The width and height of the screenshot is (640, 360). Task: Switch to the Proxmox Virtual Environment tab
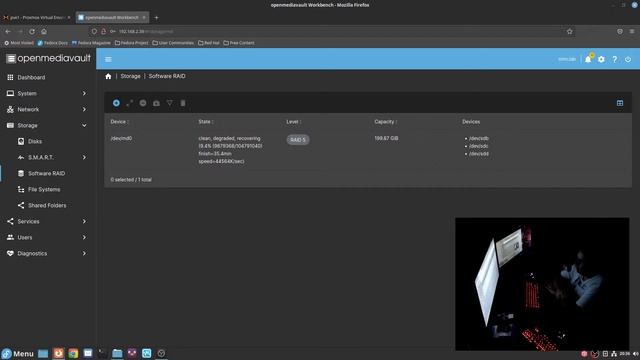[x=37, y=18]
